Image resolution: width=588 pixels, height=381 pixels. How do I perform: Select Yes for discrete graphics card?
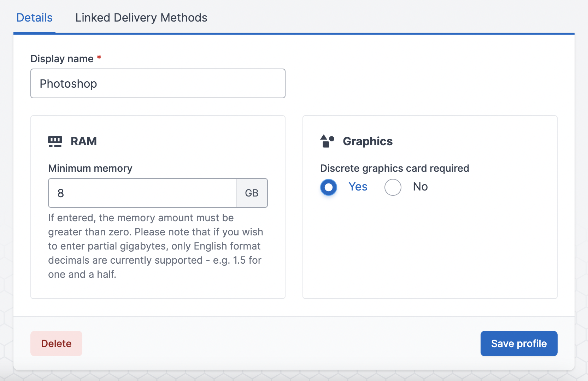pos(329,187)
